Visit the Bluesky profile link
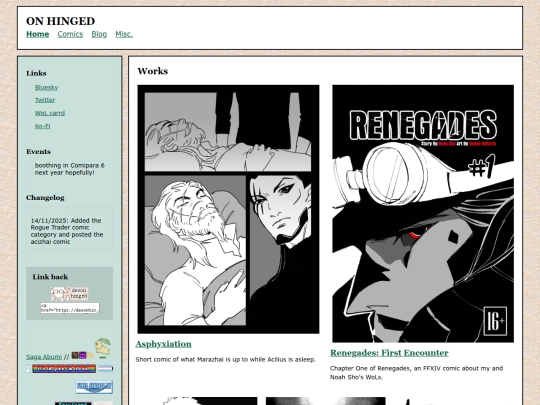Viewport: 540px width, 405px height. click(46, 87)
